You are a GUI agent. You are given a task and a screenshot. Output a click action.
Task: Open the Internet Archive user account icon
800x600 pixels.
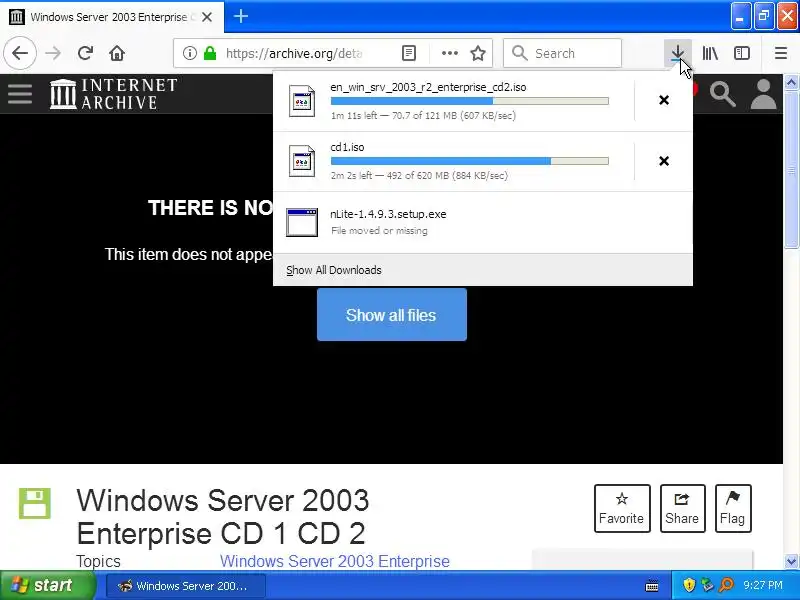pos(763,94)
